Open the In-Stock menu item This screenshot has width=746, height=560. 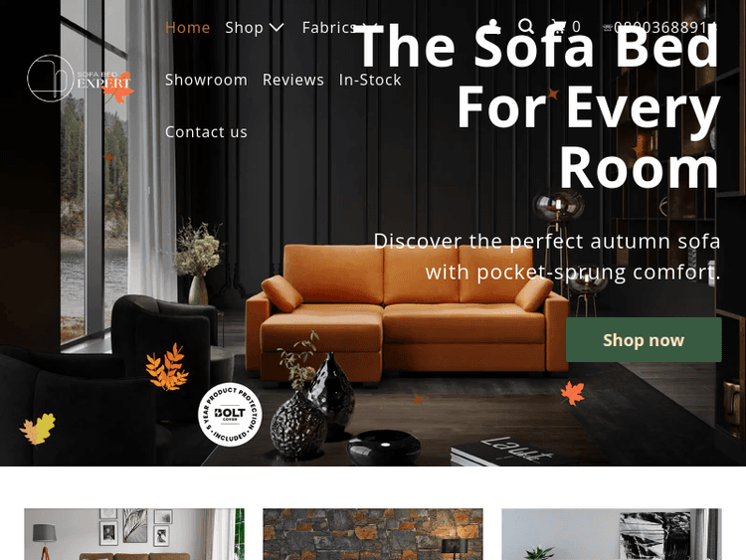point(370,80)
